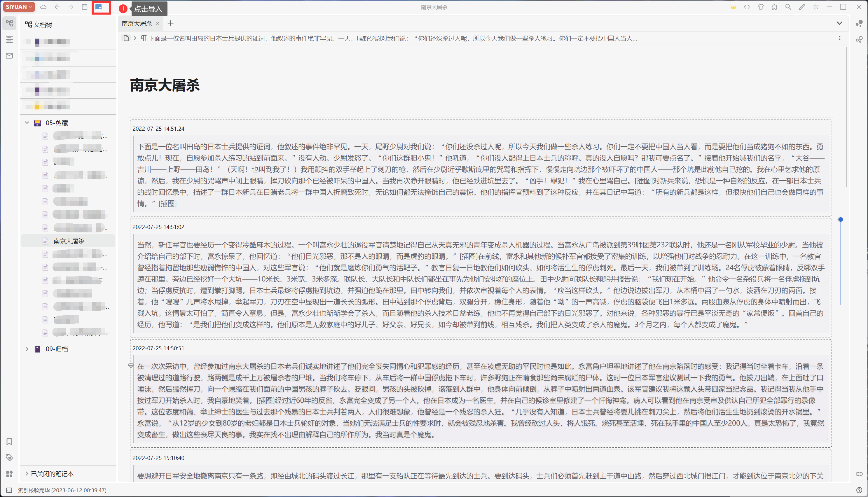Toggle adaptive editor width icon
This screenshot has height=497, width=868.
coord(747,7)
